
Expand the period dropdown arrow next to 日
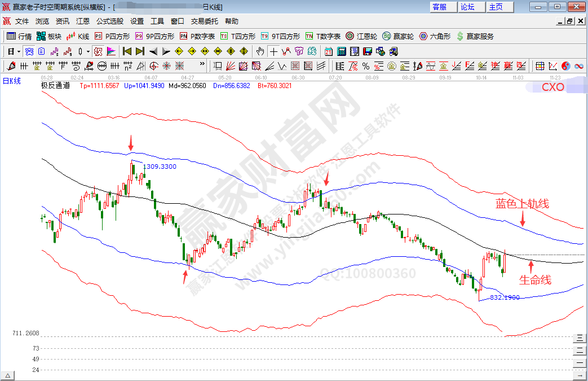point(19,51)
